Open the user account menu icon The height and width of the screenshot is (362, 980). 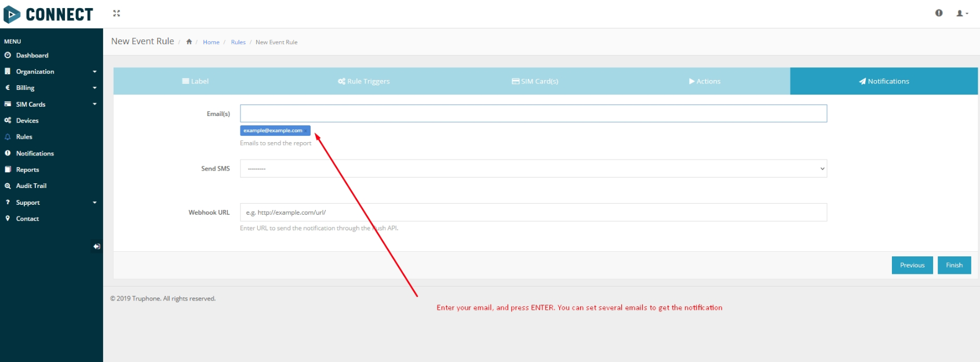point(961,13)
